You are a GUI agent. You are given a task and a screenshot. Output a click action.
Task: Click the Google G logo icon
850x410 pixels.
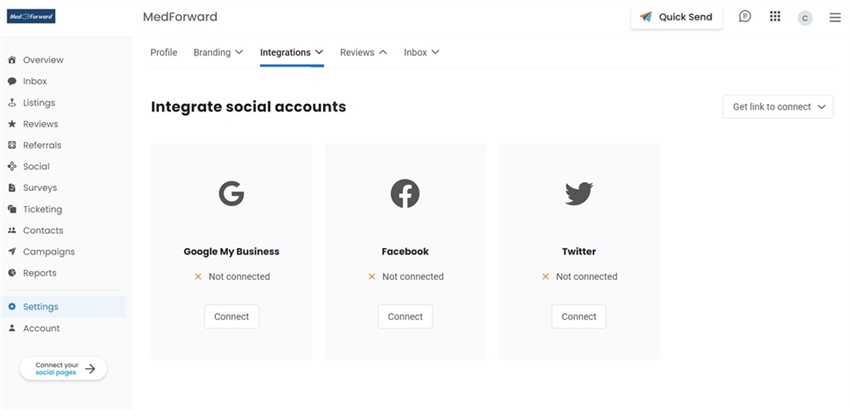pyautogui.click(x=231, y=194)
